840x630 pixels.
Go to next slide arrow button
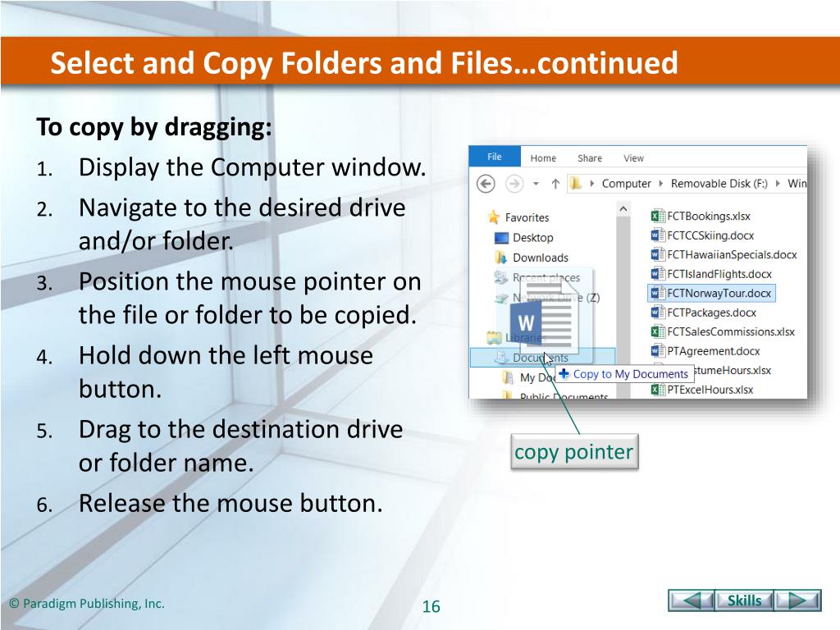[x=797, y=600]
